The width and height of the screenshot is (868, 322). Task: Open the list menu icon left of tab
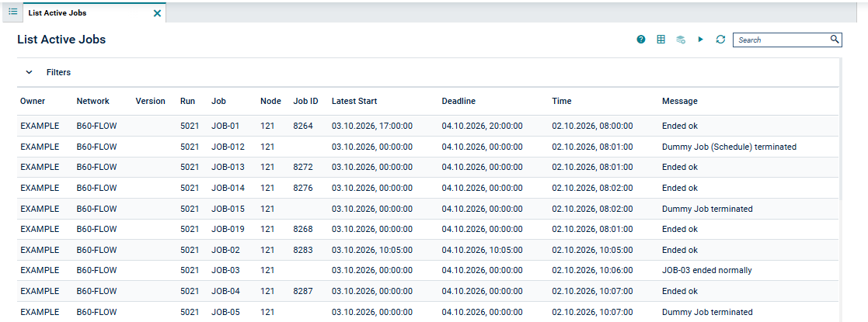click(12, 12)
